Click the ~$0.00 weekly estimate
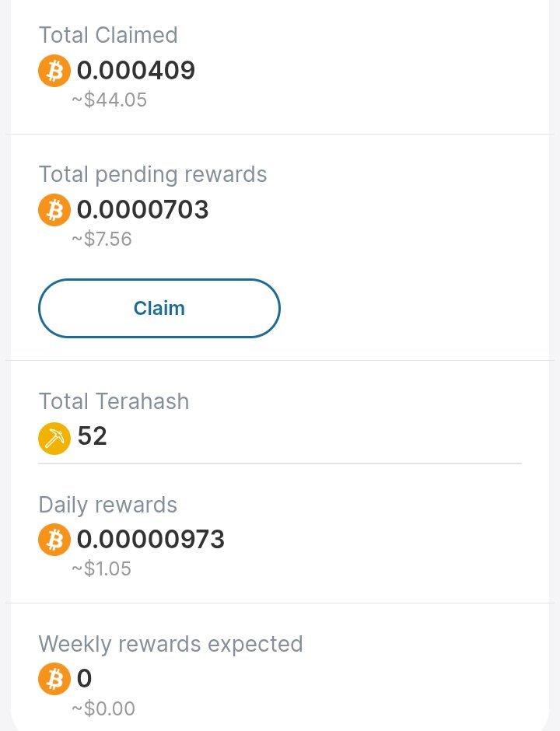 pyautogui.click(x=103, y=708)
